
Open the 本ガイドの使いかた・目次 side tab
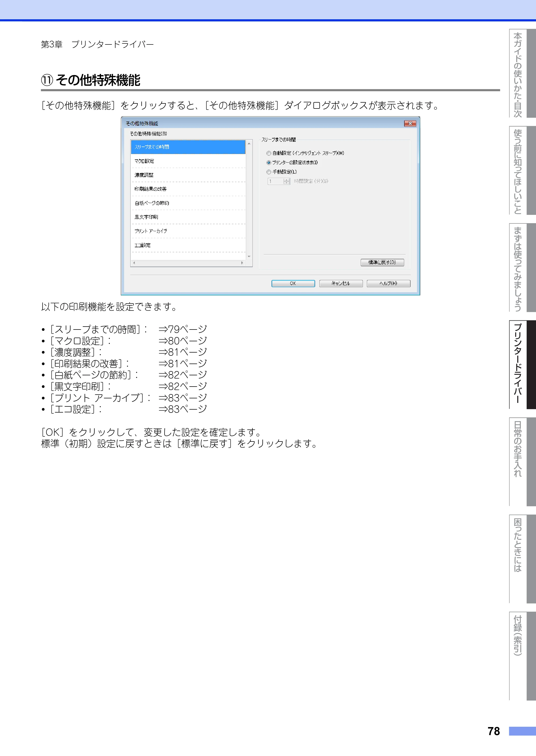tap(523, 74)
